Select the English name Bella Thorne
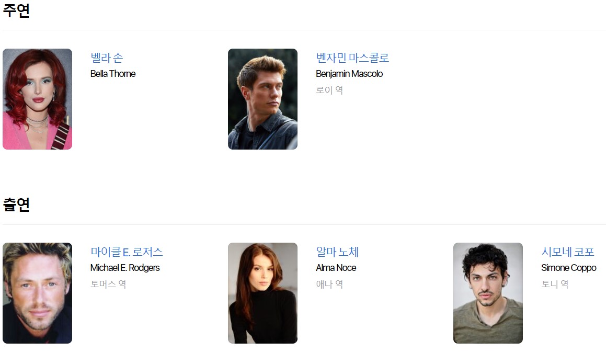606x364 pixels. tap(113, 74)
